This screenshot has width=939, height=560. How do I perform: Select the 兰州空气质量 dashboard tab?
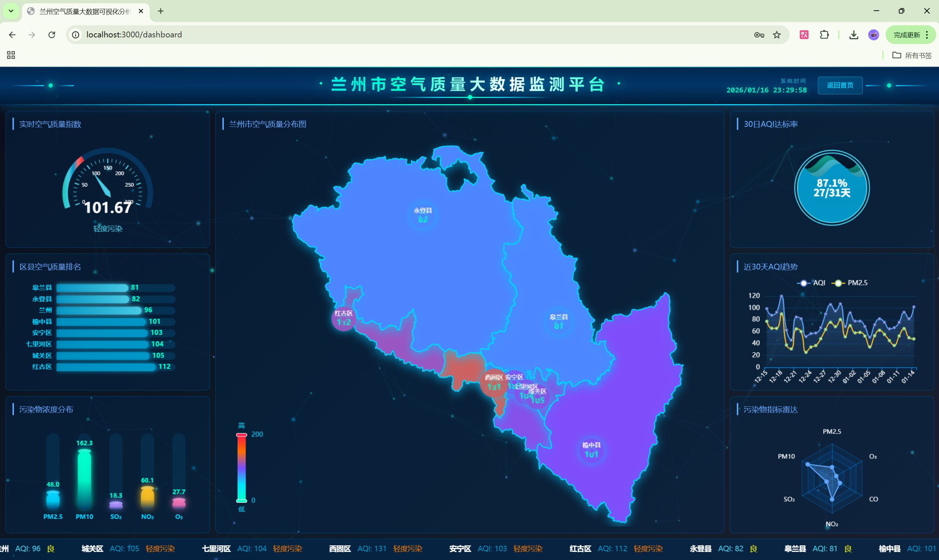click(85, 11)
